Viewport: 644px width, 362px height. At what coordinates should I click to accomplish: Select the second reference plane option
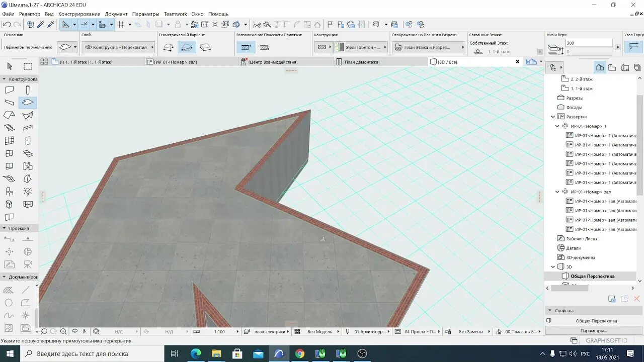click(265, 47)
